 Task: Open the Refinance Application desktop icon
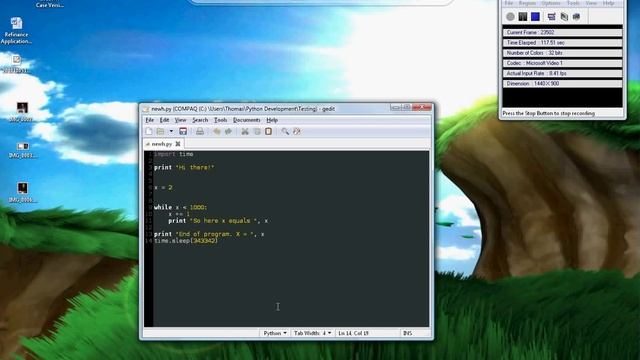16,30
